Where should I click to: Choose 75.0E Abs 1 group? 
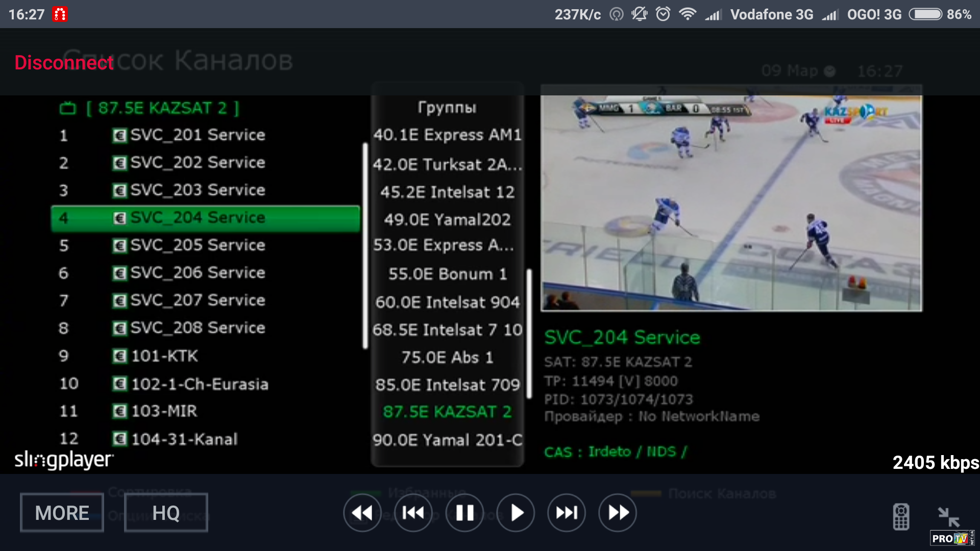pos(447,357)
